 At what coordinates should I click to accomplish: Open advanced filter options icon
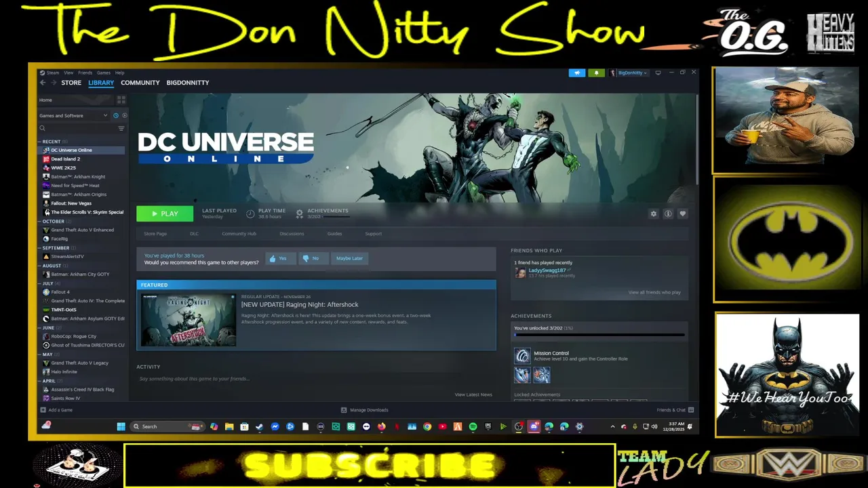[x=121, y=128]
